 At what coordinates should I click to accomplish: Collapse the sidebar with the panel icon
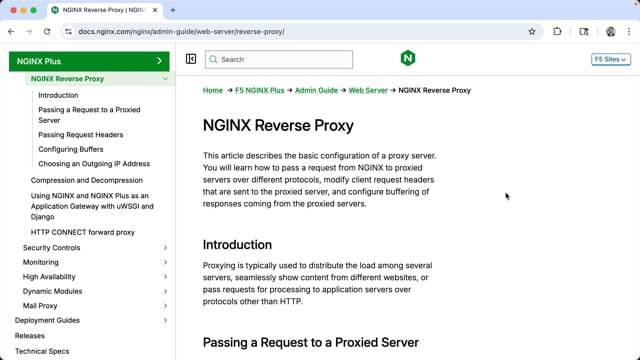coord(191,59)
